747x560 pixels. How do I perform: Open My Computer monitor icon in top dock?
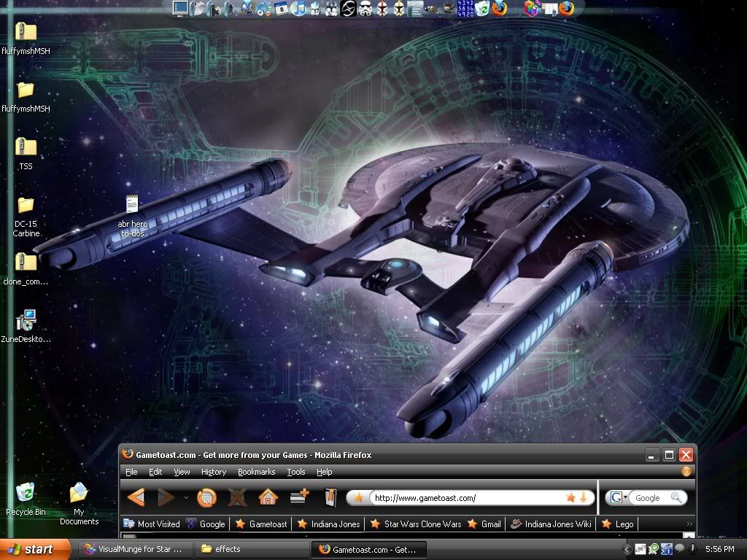[181, 8]
